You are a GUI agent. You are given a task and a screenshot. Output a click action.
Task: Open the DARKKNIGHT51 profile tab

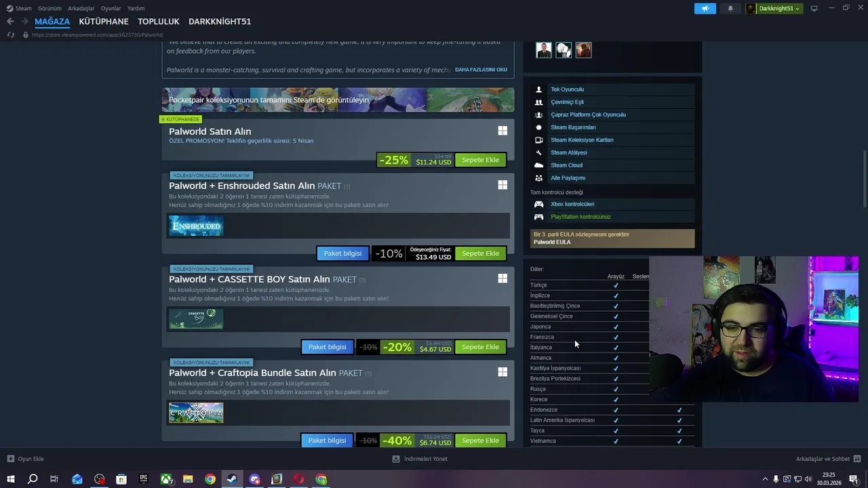(220, 22)
